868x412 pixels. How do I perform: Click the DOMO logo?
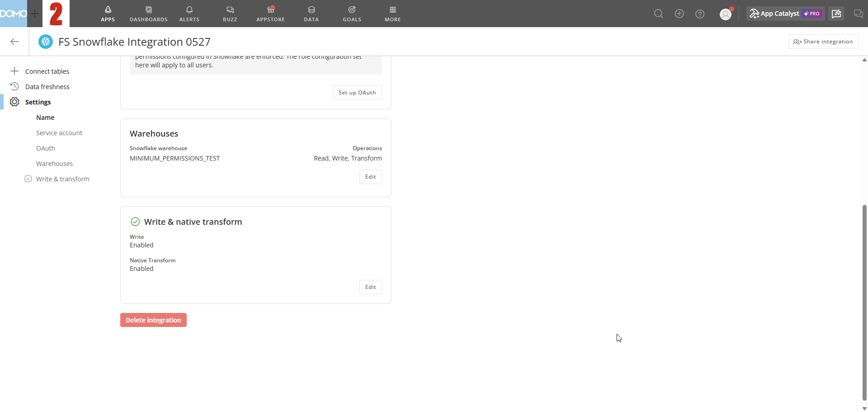pos(14,14)
